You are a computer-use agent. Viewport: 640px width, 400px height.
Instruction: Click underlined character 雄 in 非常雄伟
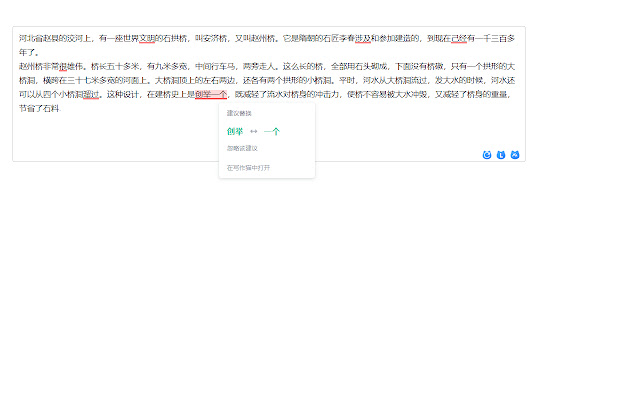point(62,67)
